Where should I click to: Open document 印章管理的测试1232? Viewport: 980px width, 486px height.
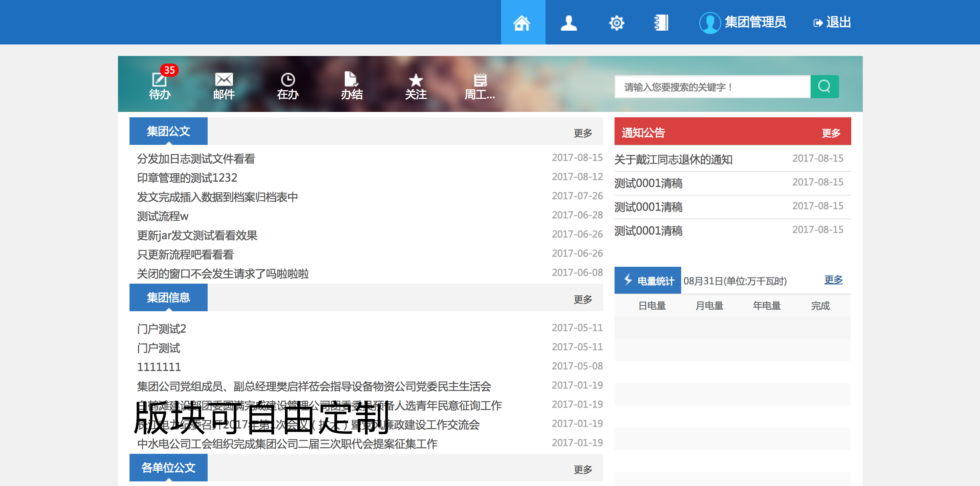tap(187, 178)
